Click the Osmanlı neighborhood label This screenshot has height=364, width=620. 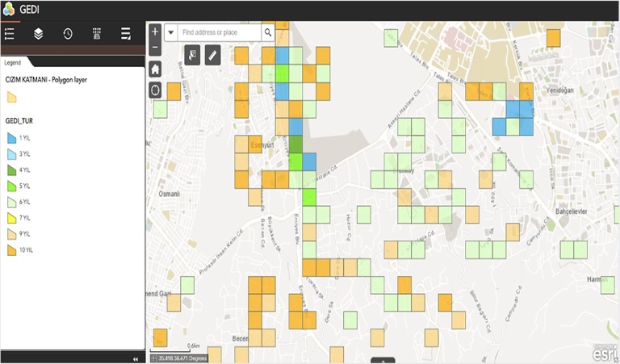170,194
